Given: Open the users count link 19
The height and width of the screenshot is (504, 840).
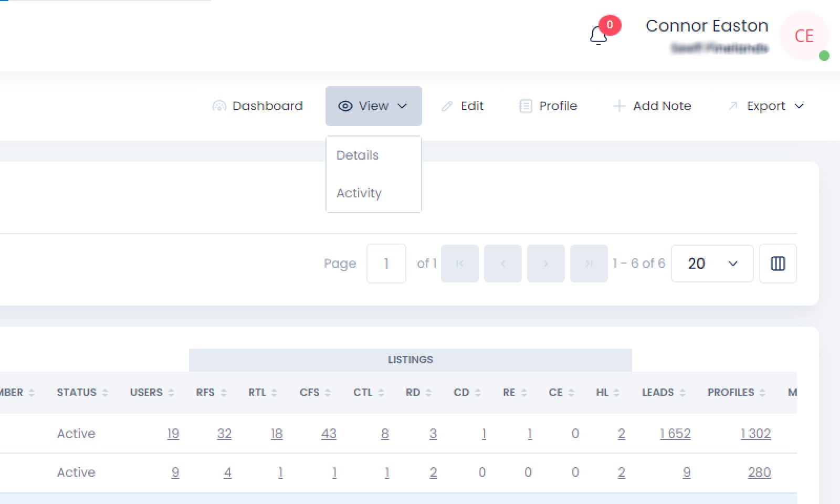Looking at the screenshot, I should 173,434.
